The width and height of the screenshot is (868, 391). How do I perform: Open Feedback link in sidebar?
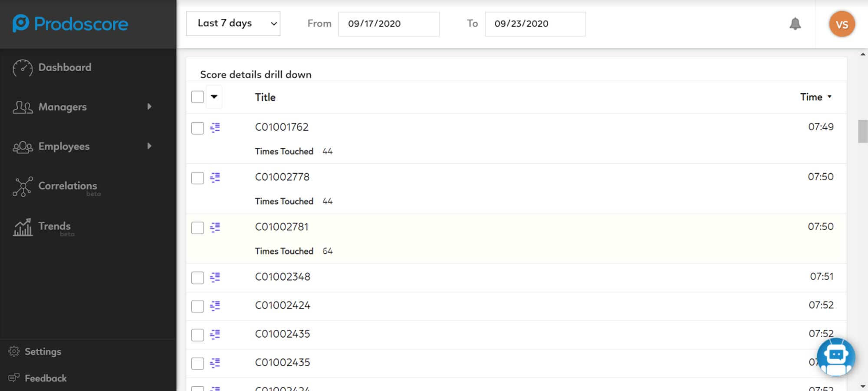(45, 378)
